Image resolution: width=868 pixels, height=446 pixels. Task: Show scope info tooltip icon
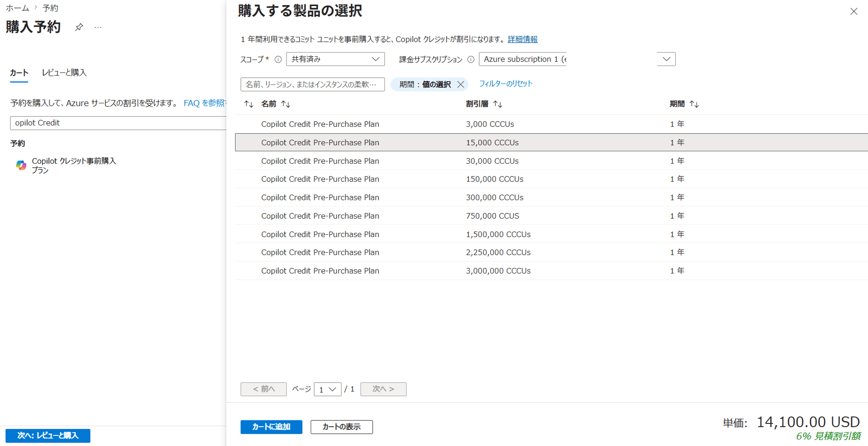278,59
